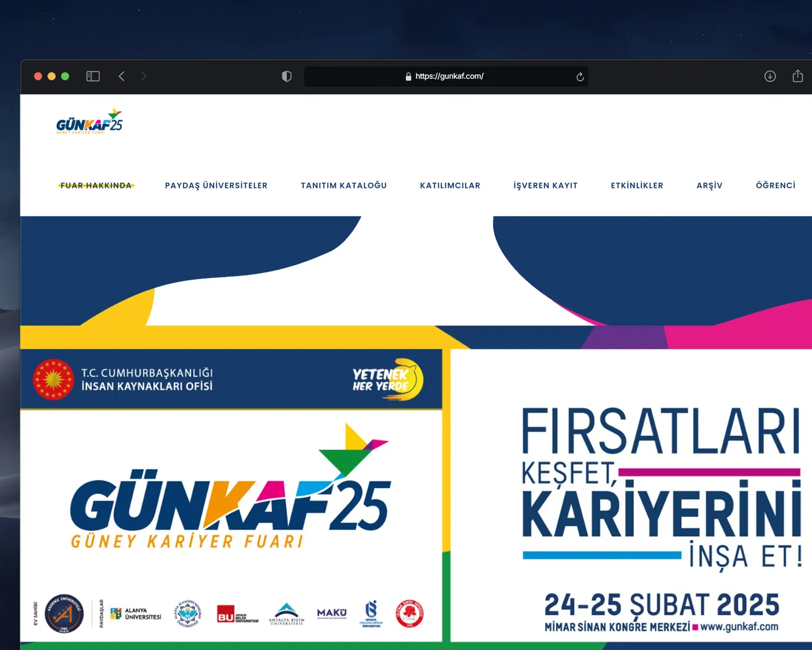Open the KATILIMCILAR menu item

(x=450, y=185)
